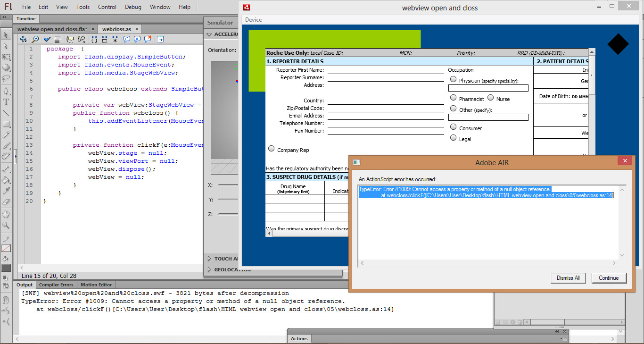This screenshot has width=644, height=344.
Task: Click the Remove Comment icon
Action: [x=148, y=39]
